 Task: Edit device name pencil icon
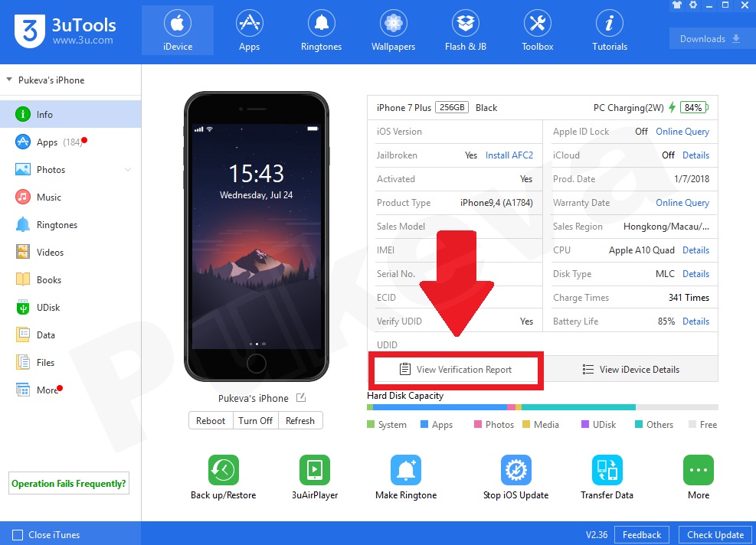[x=301, y=397]
